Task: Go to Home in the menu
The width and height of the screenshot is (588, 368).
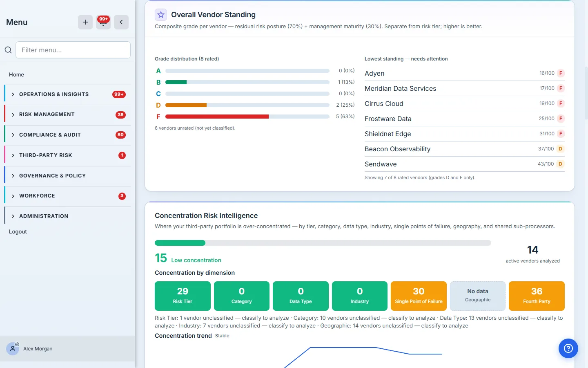Action: 17,74
